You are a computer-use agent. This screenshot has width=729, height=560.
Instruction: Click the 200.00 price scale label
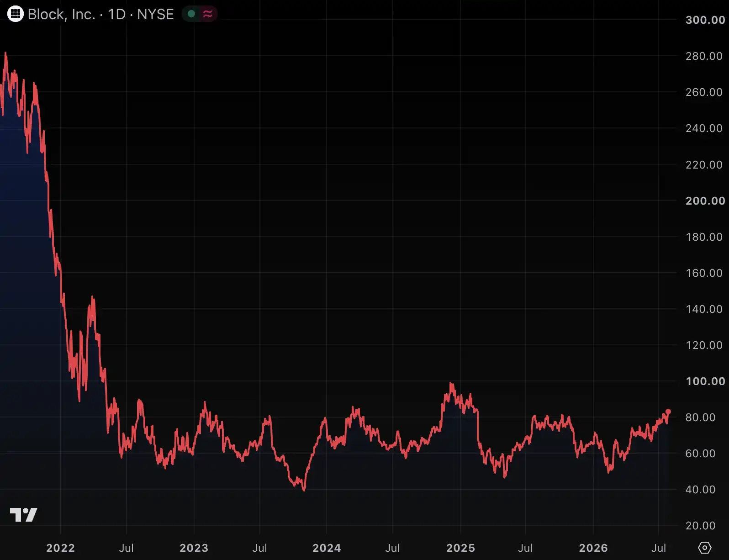point(705,201)
